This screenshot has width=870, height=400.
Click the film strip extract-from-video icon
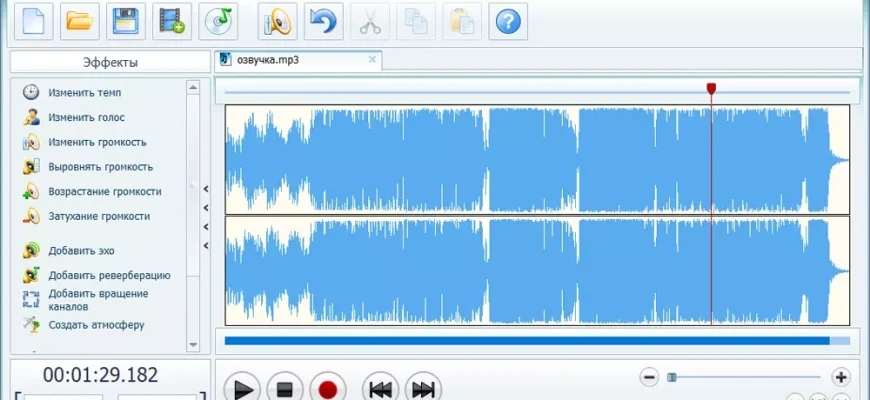[172, 20]
